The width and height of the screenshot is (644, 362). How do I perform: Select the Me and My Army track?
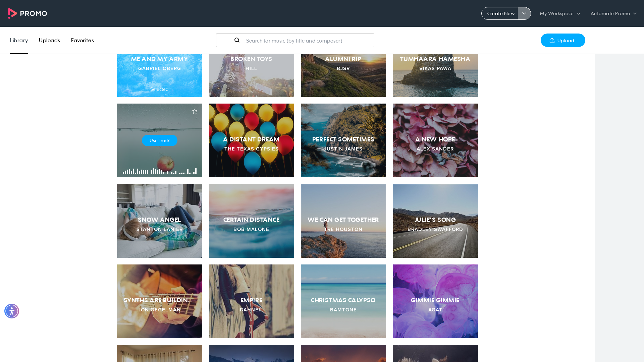pos(160,75)
